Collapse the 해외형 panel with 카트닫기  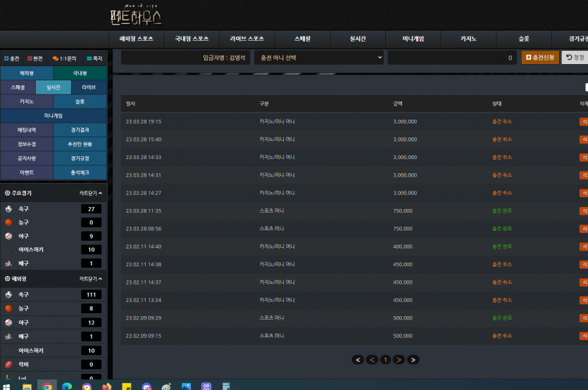(x=90, y=279)
